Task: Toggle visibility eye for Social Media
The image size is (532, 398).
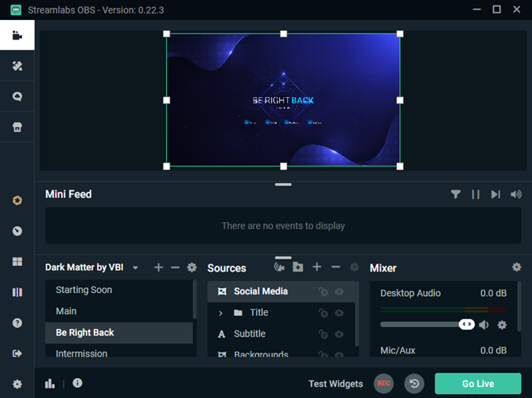Action: pyautogui.click(x=339, y=291)
